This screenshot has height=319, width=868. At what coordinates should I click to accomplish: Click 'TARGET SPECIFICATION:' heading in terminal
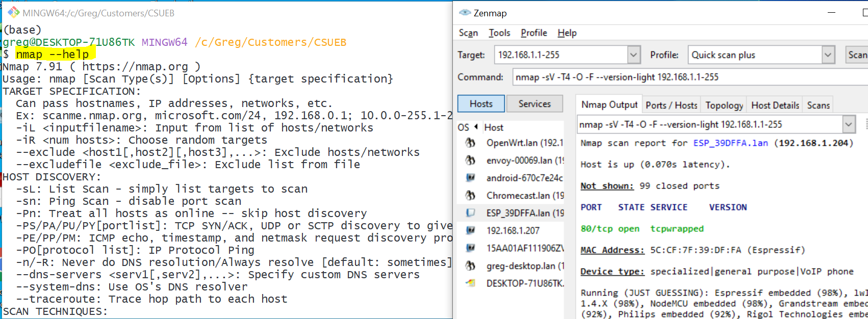pos(72,91)
